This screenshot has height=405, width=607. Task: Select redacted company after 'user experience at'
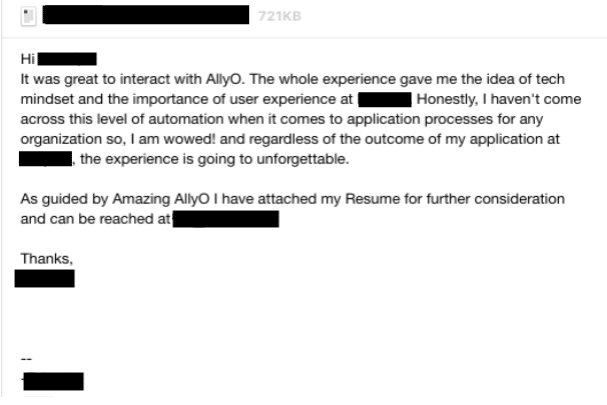pos(385,100)
